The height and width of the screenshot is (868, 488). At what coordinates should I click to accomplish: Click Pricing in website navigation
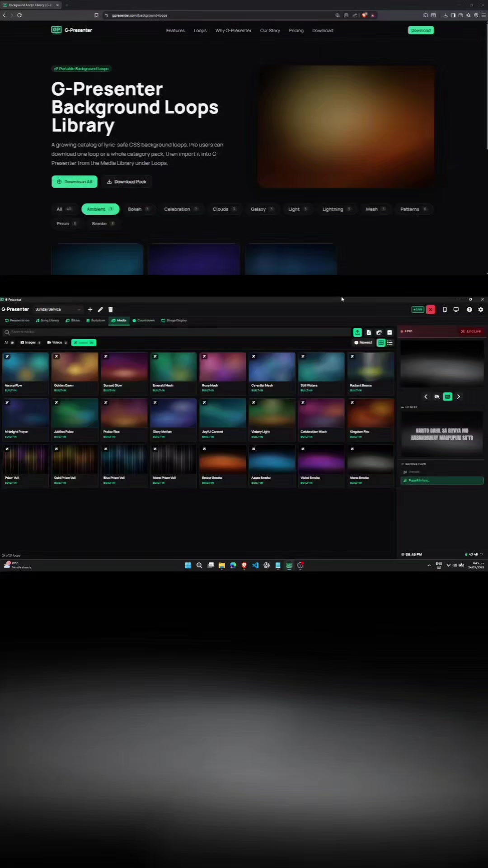coord(296,31)
